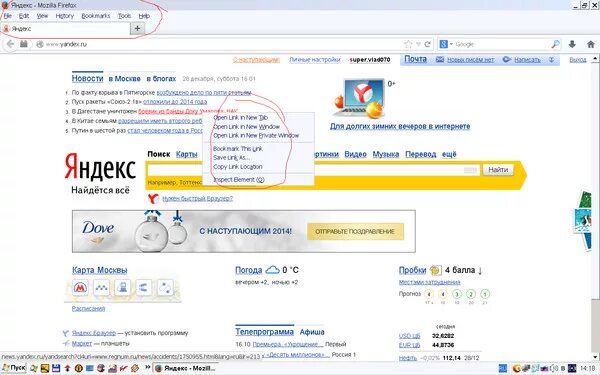600x375 pixels.
Task: Open the Карты service link
Action: coord(187,154)
